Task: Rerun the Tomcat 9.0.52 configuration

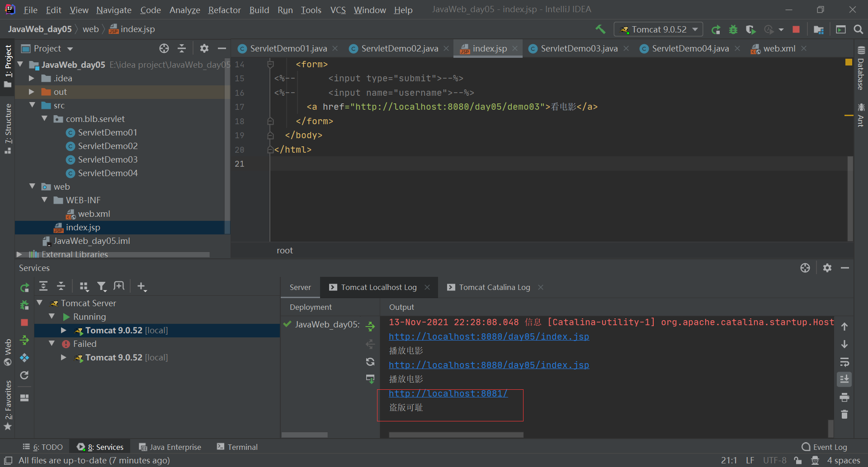Action: [716, 29]
